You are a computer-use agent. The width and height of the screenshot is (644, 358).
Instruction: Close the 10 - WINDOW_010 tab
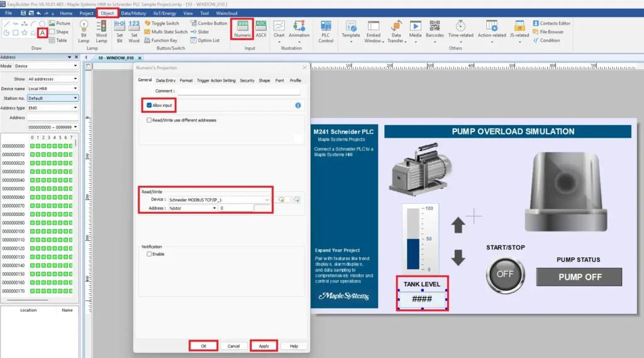[x=140, y=58]
